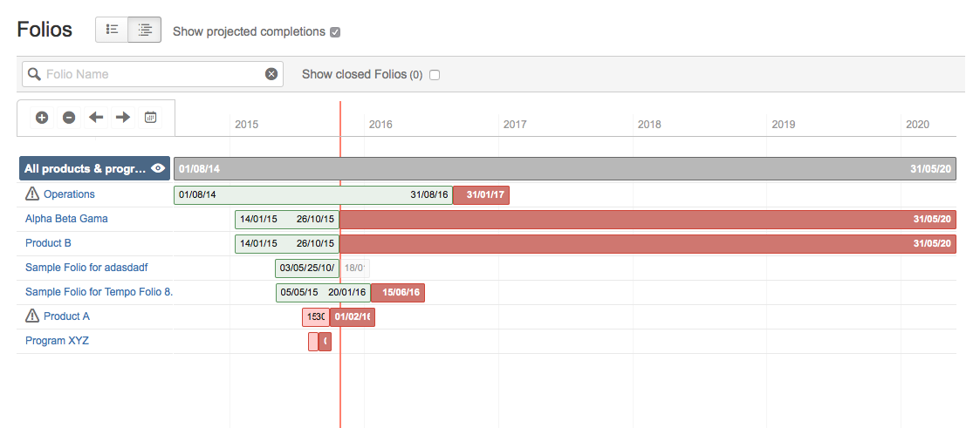Switch to flat list view
The height and width of the screenshot is (428, 980).
pos(112,30)
